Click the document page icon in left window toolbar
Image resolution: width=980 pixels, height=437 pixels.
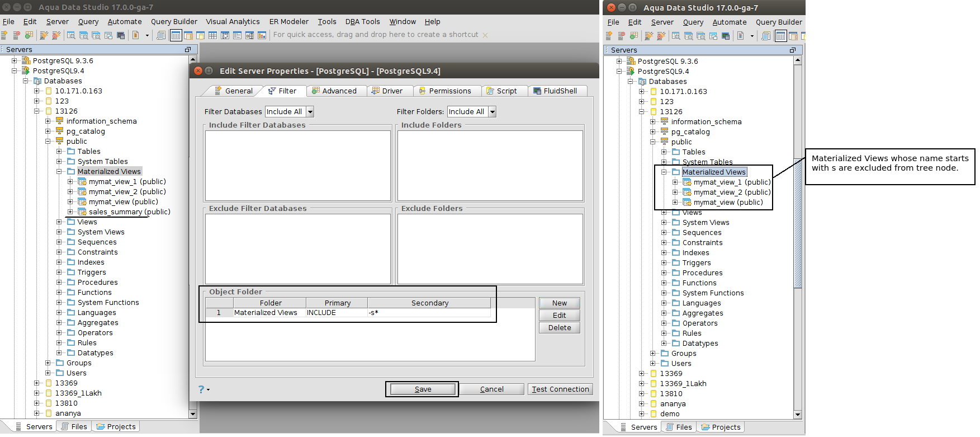tap(135, 35)
